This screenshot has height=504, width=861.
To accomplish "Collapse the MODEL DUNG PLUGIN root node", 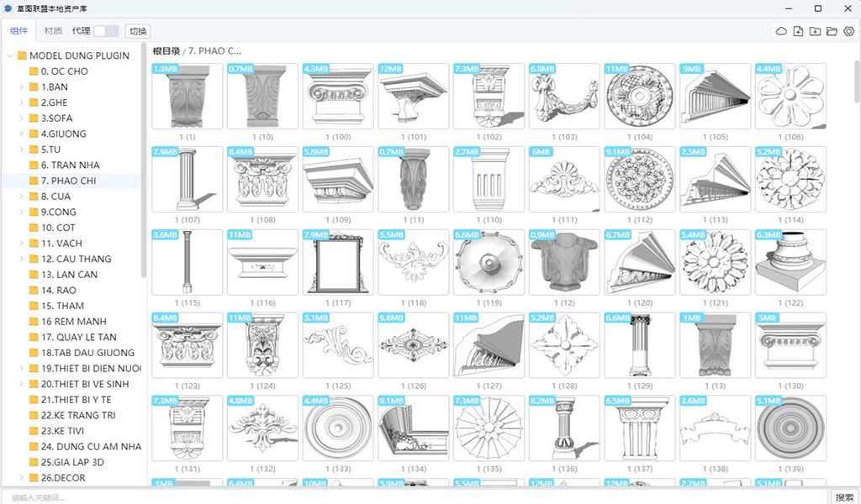I will pos(10,55).
